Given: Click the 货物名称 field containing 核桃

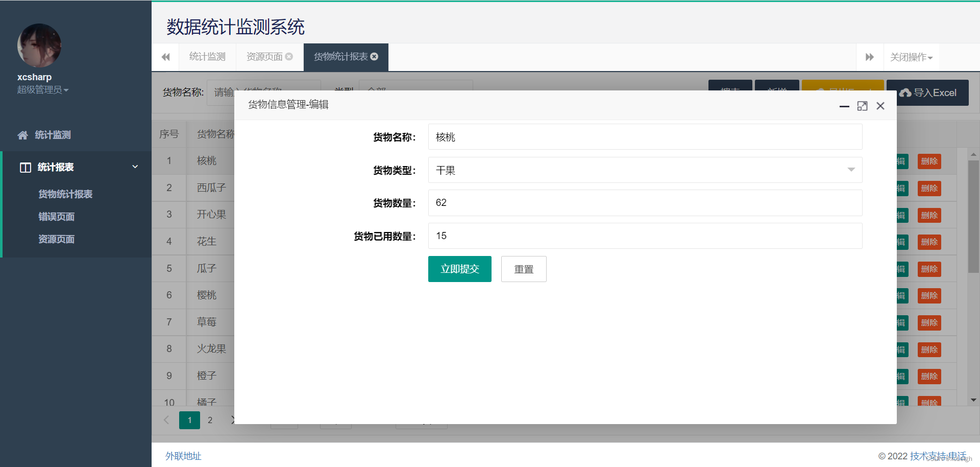Looking at the screenshot, I should click(645, 137).
